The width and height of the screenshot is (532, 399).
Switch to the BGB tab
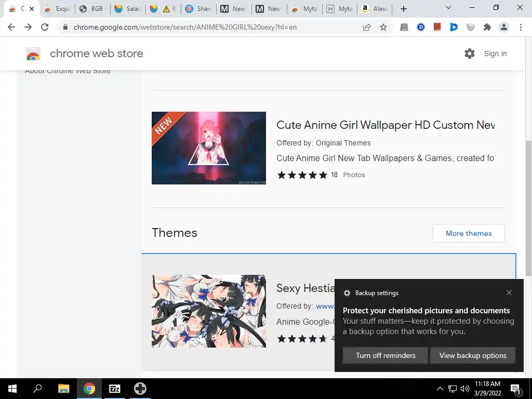[91, 9]
